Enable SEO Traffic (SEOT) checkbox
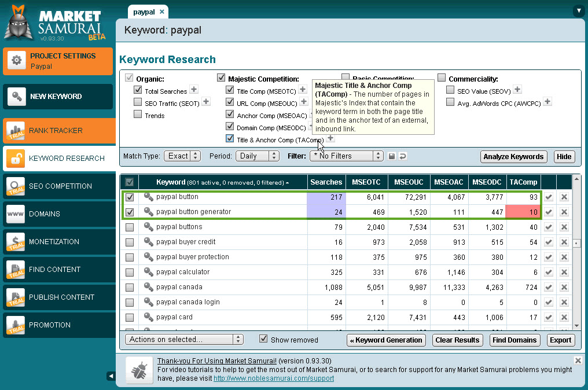Viewport: 588px width, 390px height. [138, 102]
